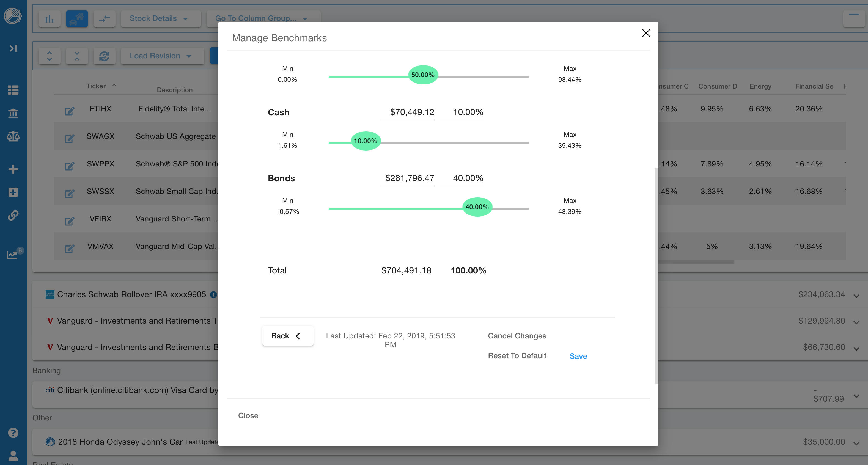The image size is (868, 465).
Task: Click edit icon for FTIHX row
Action: tap(69, 111)
